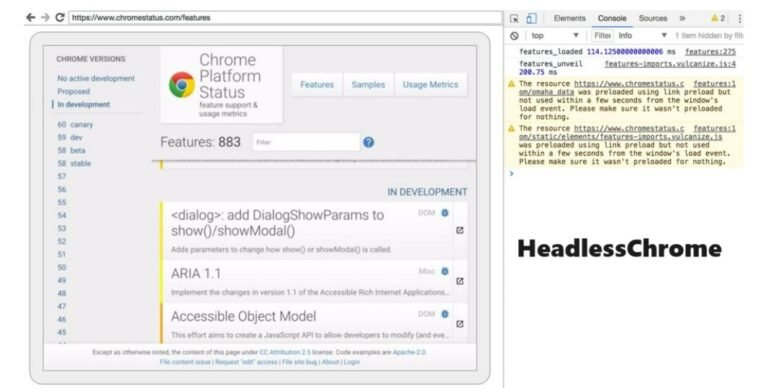Viewport: 768px width, 388px height.
Task: Click the blue info badge on Accessible Object Model
Action: click(x=445, y=314)
